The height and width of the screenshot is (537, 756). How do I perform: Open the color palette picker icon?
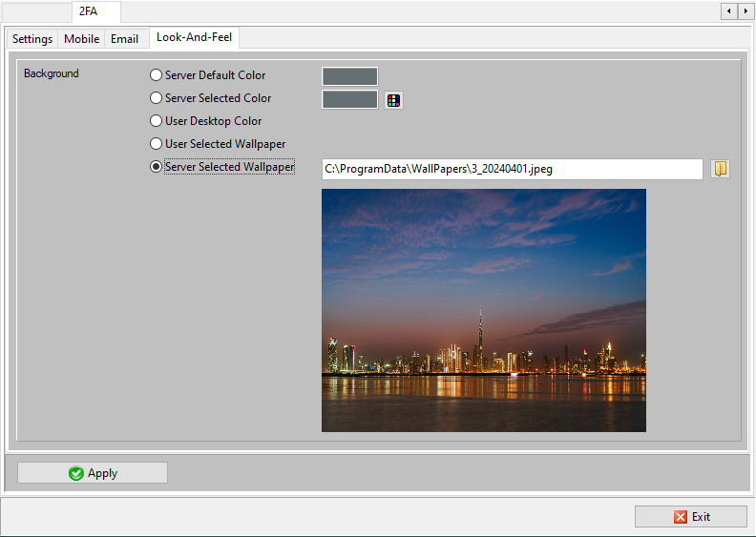393,100
